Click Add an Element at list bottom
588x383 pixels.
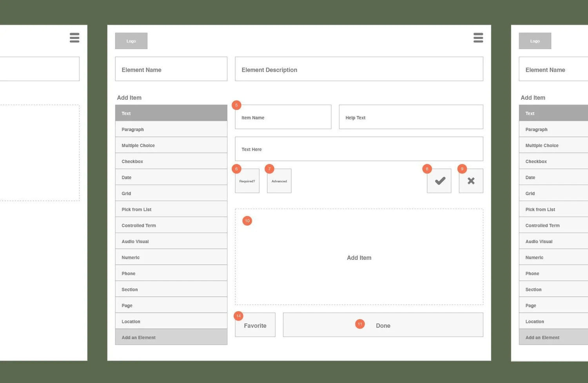click(171, 337)
